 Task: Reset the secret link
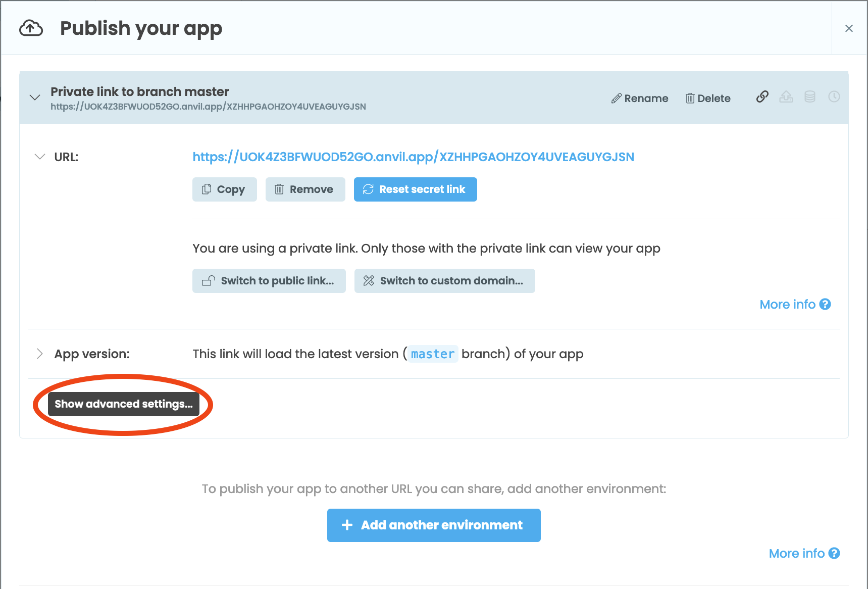[415, 189]
